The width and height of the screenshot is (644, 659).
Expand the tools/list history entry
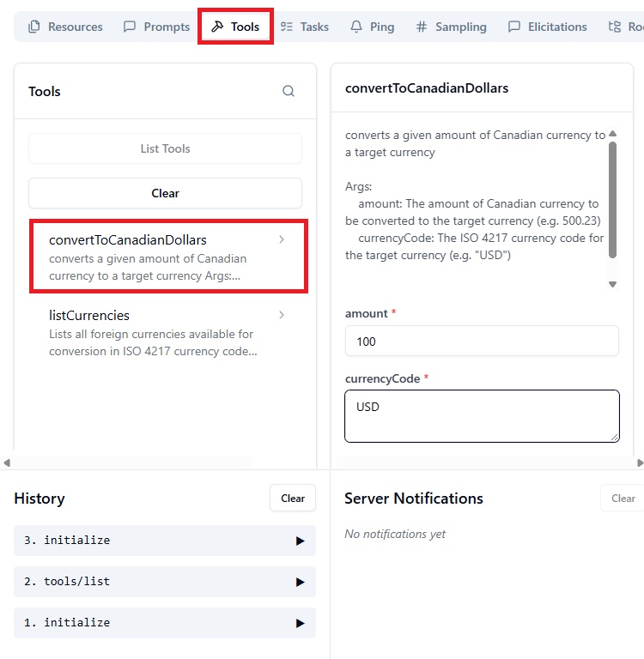tap(165, 582)
